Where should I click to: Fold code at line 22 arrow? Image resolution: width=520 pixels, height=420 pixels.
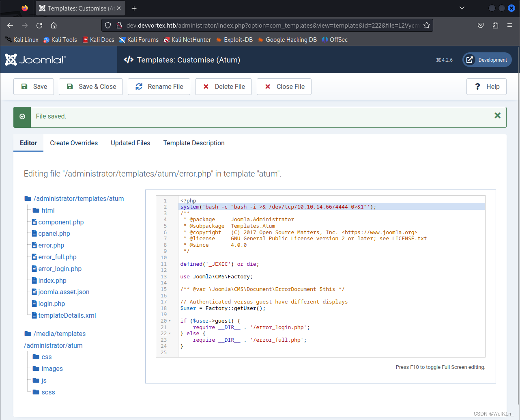tap(170, 334)
